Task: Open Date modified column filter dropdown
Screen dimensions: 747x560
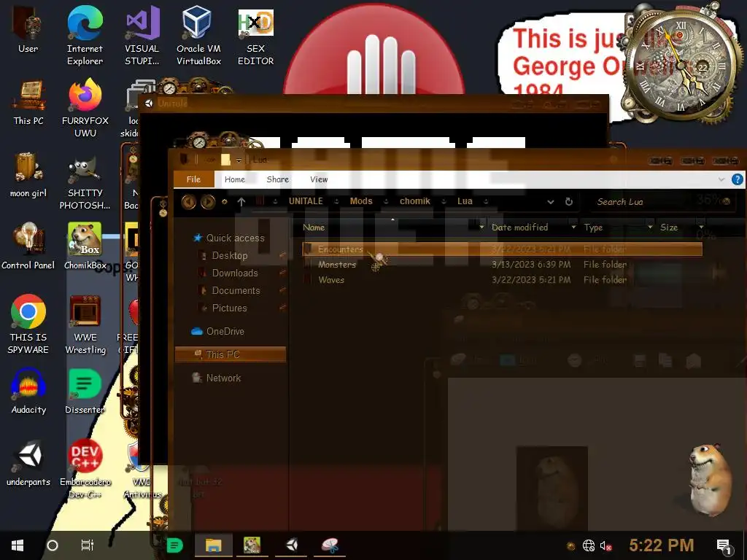Action: coord(573,227)
